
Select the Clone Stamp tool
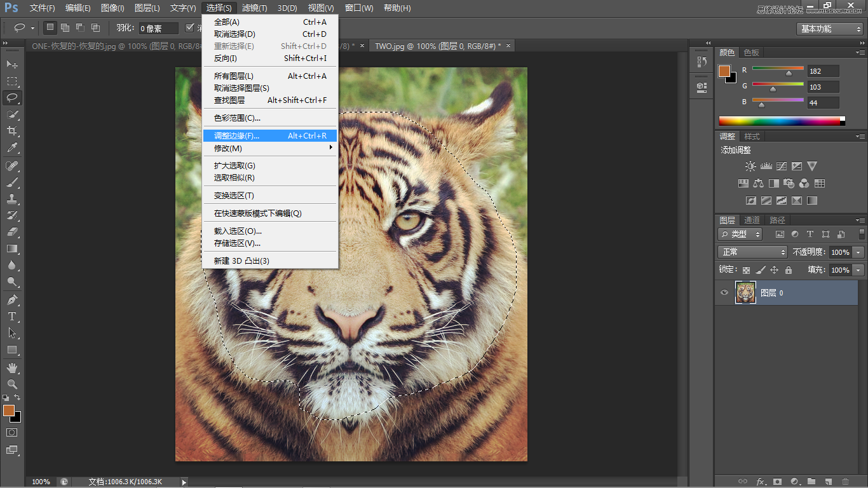tap(12, 199)
